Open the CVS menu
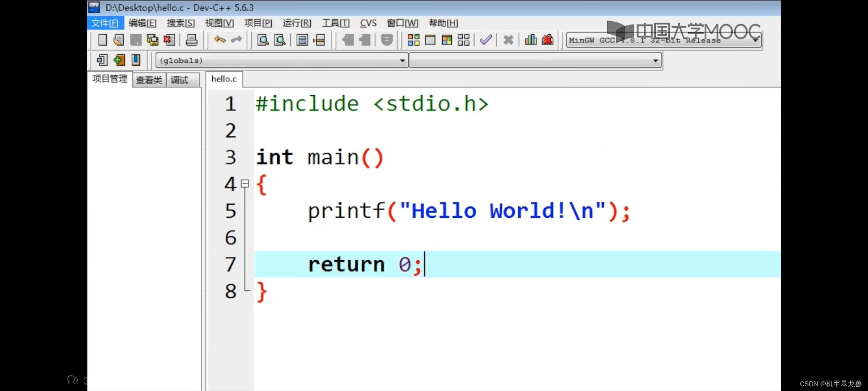 (368, 23)
